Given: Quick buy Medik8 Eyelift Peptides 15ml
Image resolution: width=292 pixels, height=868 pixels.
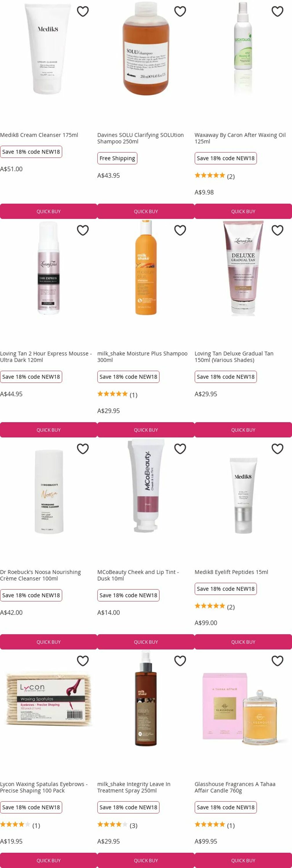Looking at the screenshot, I should pos(243,642).
